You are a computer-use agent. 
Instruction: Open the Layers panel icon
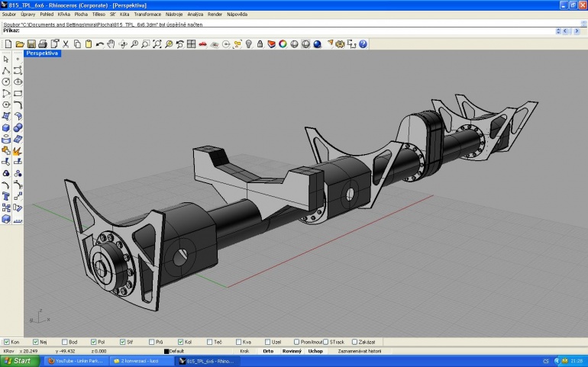[x=272, y=44]
